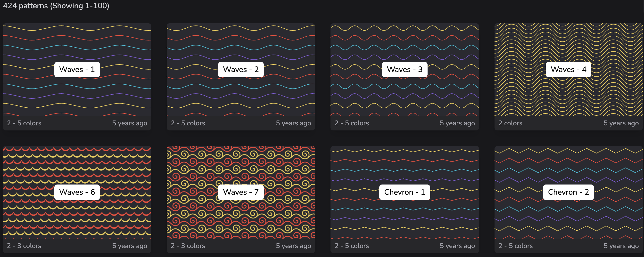
Task: Click the "2 - 5 colors" text under Waves - 1
Action: tap(24, 123)
